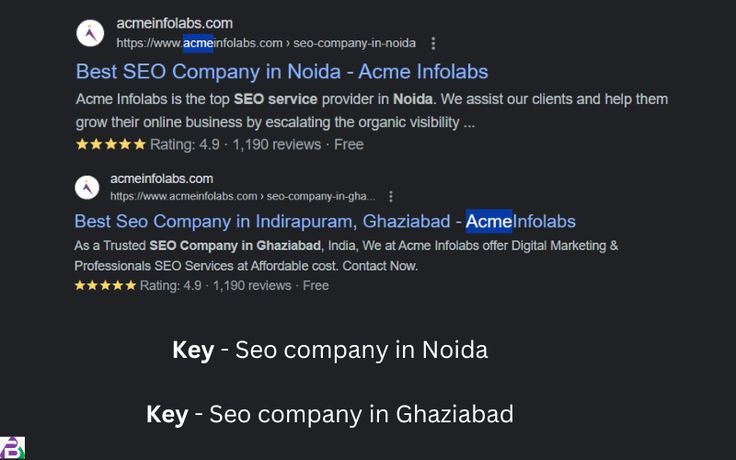Click "1,190 reviews" under the Noida result
This screenshot has width=736, height=460.
276,144
